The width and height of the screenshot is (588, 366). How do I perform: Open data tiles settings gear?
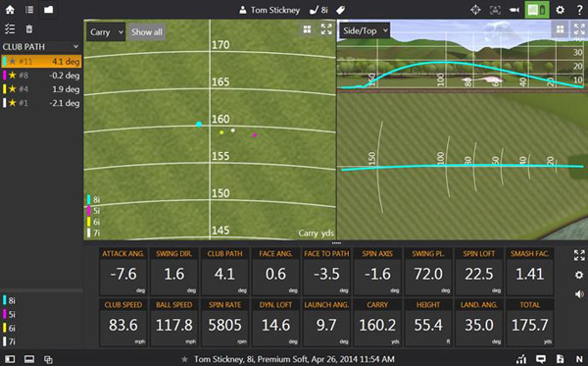pos(579,275)
